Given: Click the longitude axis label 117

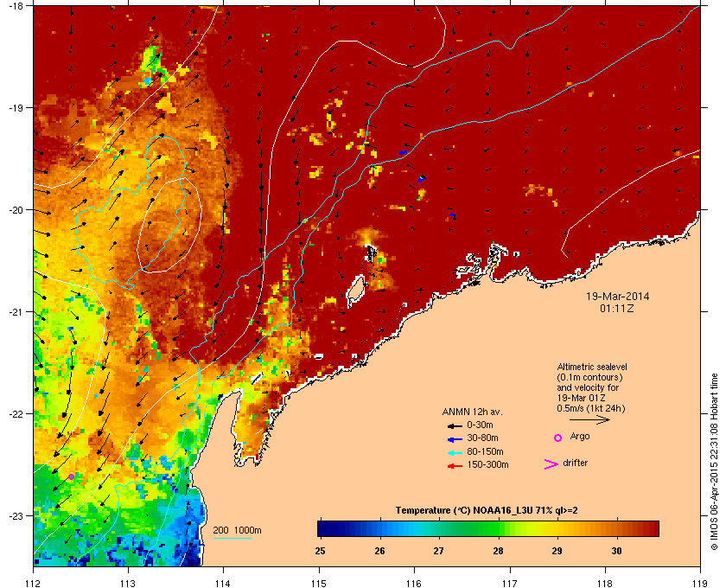Looking at the screenshot, I should 510,584.
